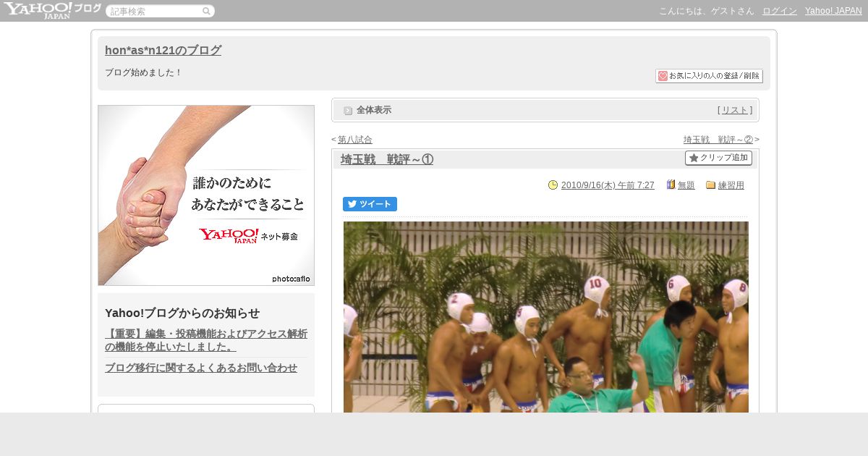Open the ログイン link
Image resolution: width=868 pixels, height=456 pixels.
pyautogui.click(x=780, y=11)
